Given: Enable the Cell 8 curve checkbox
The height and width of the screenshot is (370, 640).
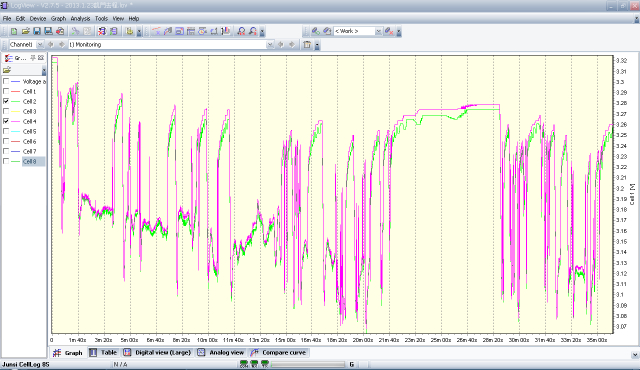Looking at the screenshot, I should 6,161.
